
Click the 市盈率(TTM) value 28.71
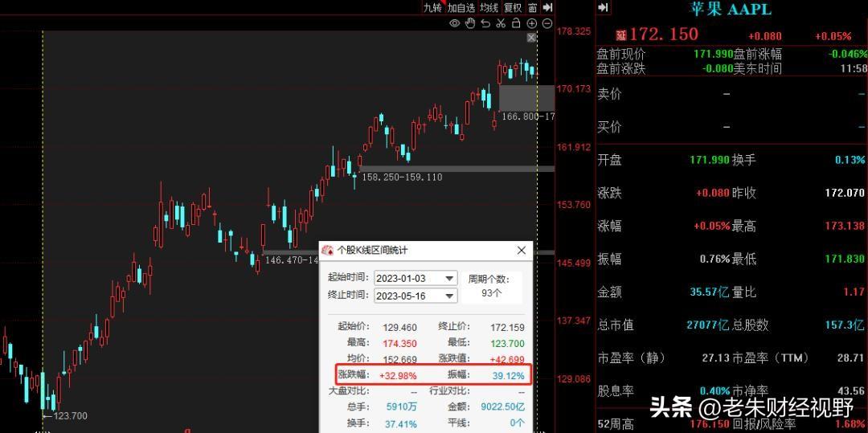point(851,357)
